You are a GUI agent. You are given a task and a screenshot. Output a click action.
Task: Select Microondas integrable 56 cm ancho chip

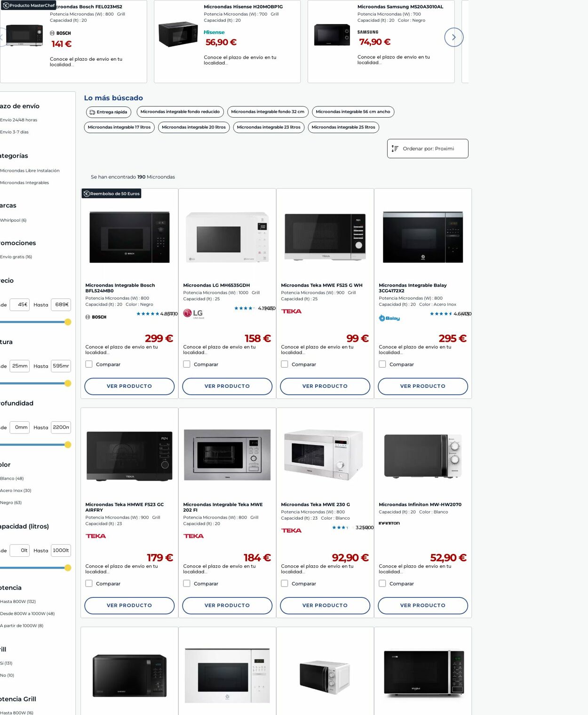coord(353,112)
